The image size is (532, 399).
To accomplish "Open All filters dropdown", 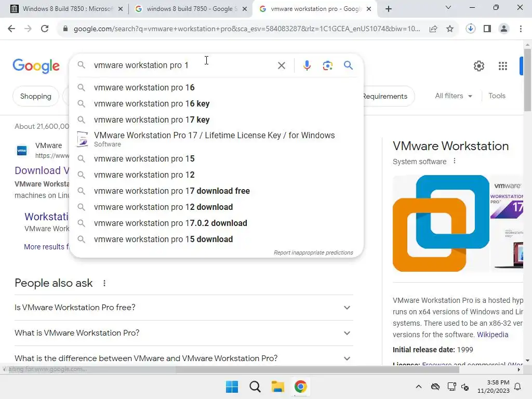I will (454, 96).
